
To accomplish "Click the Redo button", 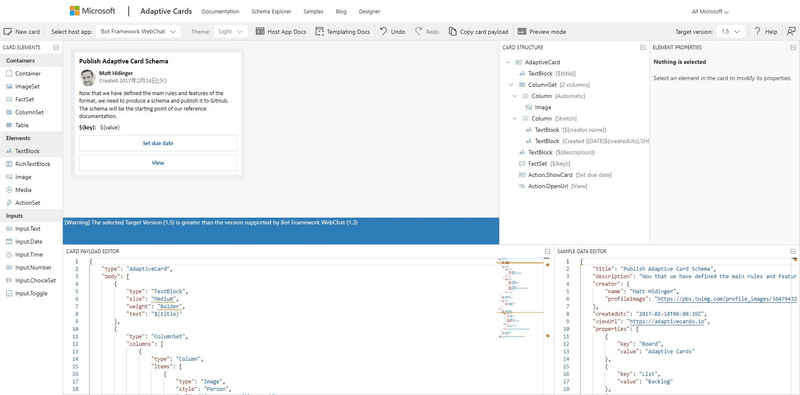I will pos(427,32).
